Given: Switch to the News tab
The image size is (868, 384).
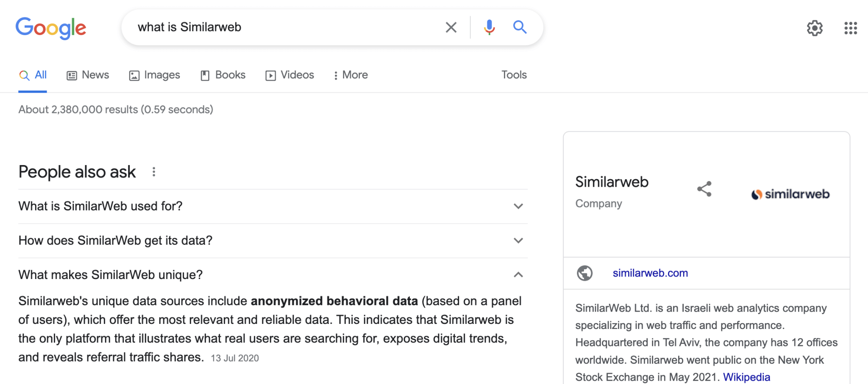Looking at the screenshot, I should (x=88, y=75).
